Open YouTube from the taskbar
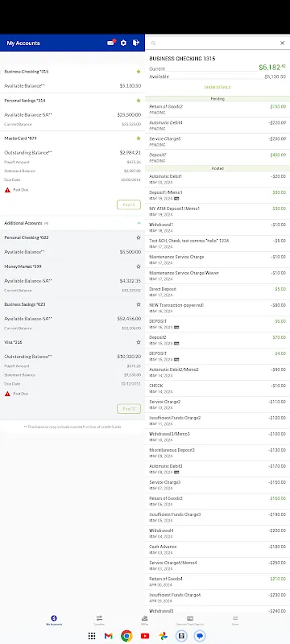Image resolution: width=290 pixels, height=644 pixels. [x=145, y=636]
